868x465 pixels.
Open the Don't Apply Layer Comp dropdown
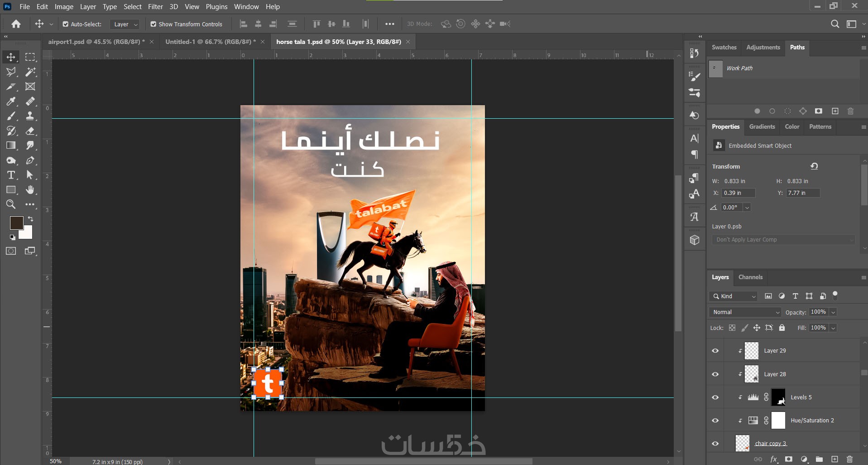point(784,240)
